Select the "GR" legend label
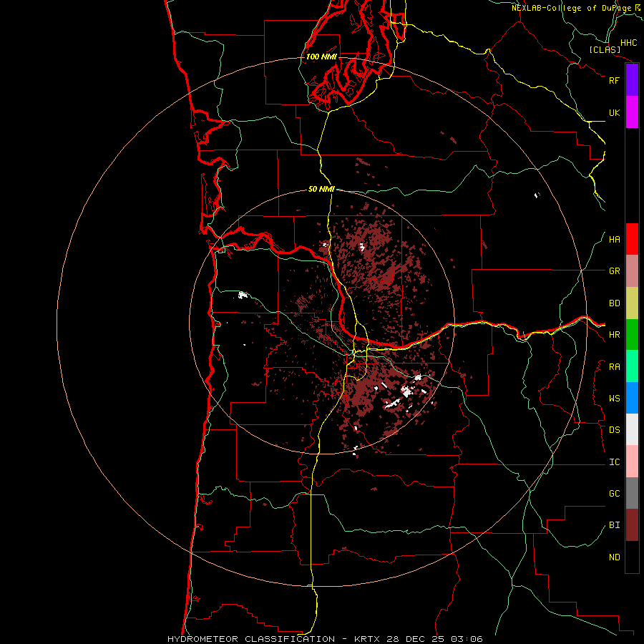The image size is (644, 644). click(614, 271)
